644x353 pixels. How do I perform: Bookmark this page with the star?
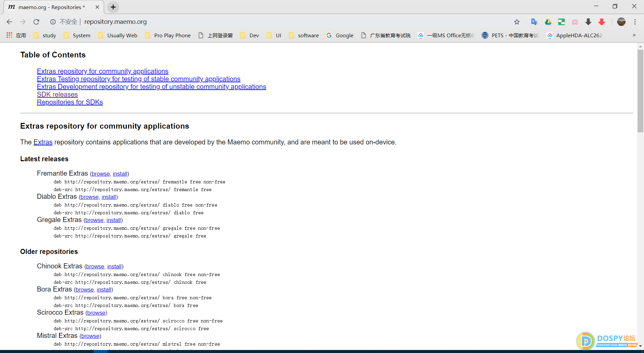tap(517, 22)
